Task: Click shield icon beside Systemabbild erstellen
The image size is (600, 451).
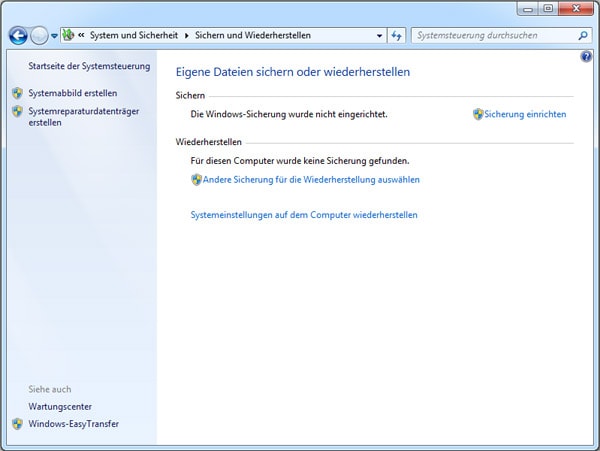Action: click(x=17, y=93)
